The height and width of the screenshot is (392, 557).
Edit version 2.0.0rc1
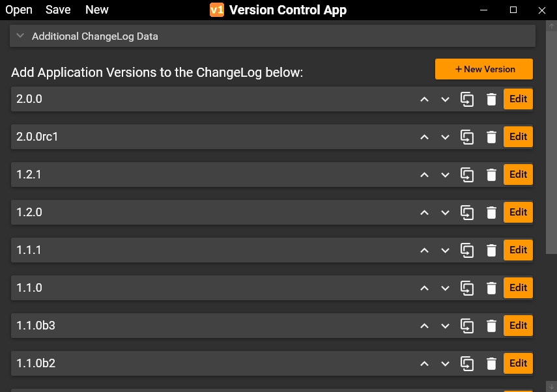[x=518, y=137]
